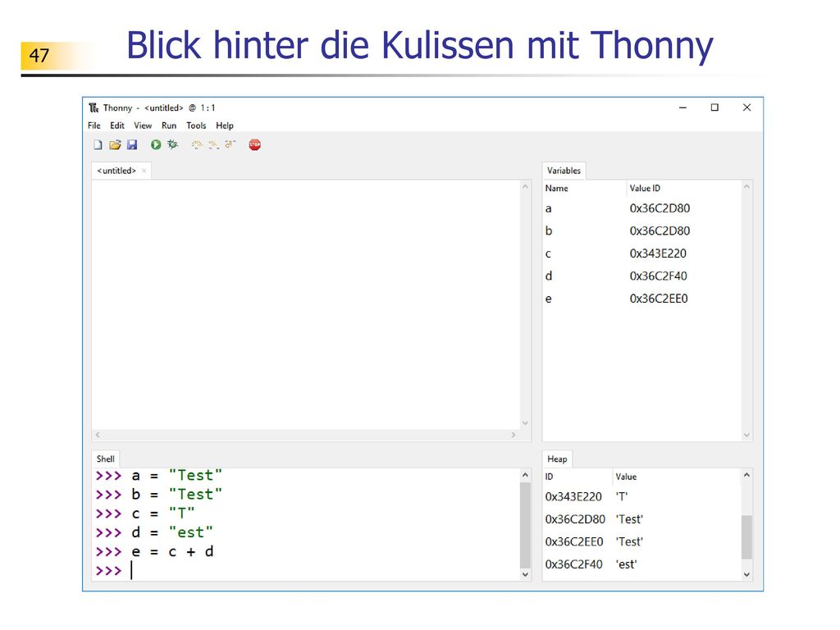Select heap ID 0x36C2F40
Image resolution: width=840 pixels, height=630 pixels.
pos(573,564)
